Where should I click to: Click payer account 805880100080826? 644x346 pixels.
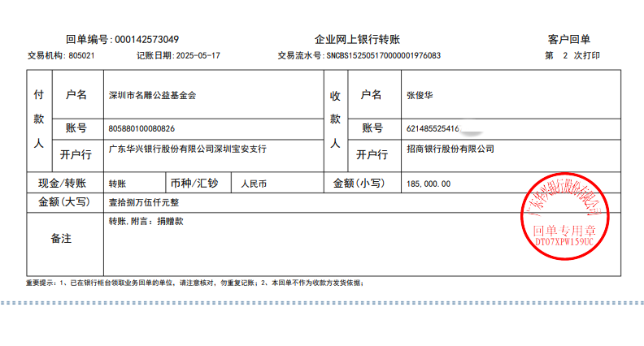click(x=141, y=129)
